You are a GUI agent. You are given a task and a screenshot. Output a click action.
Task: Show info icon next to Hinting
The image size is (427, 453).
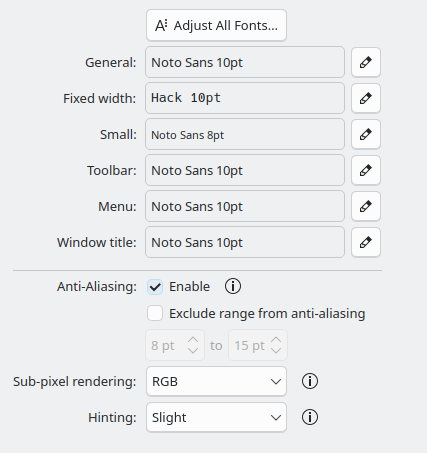(x=310, y=417)
